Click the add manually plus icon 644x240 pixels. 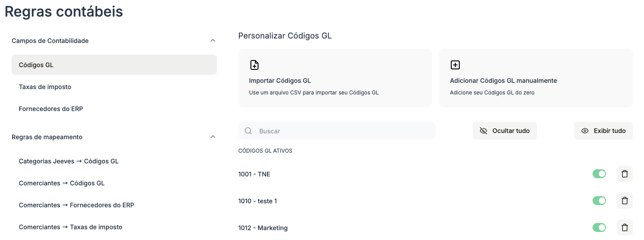(x=455, y=65)
